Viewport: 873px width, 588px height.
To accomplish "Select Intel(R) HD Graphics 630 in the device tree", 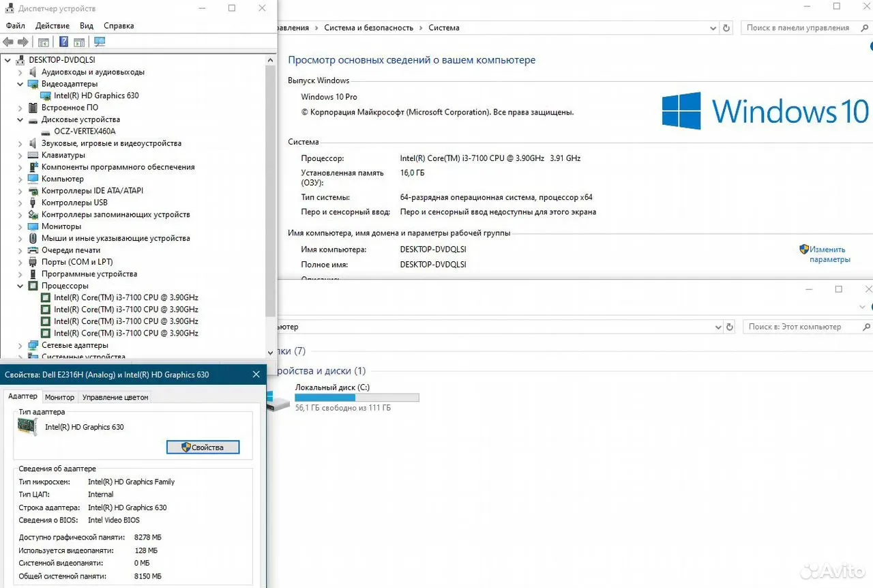I will [96, 95].
